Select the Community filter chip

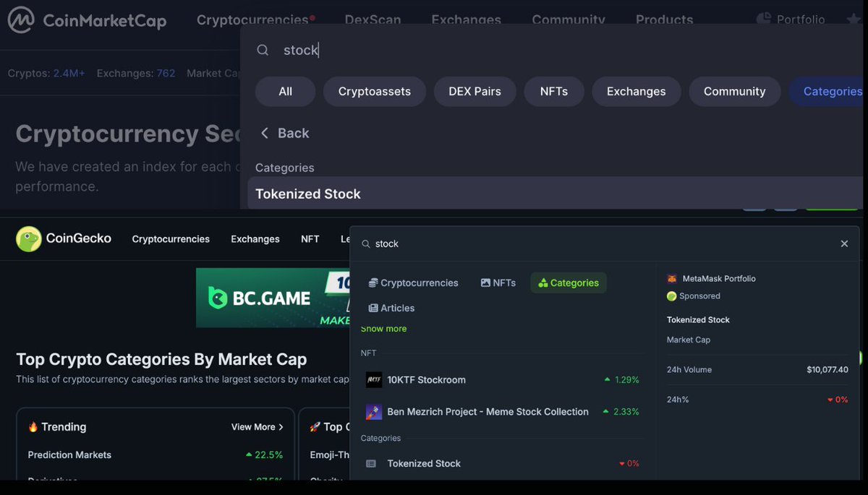coord(734,92)
